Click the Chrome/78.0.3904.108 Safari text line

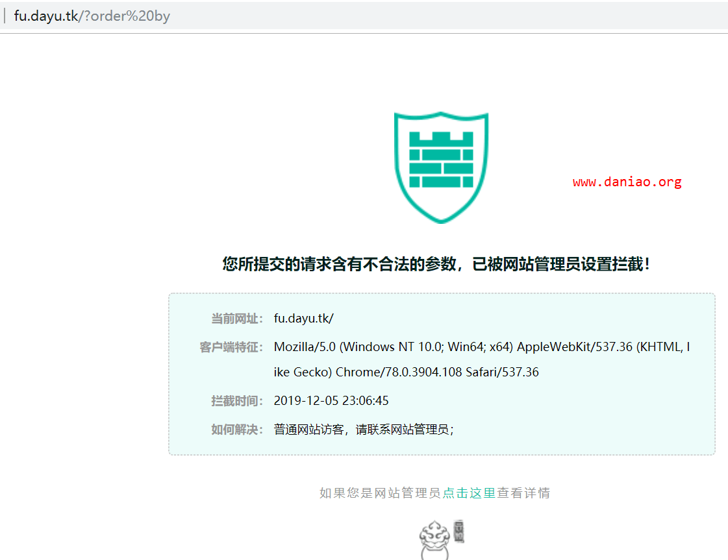pos(406,372)
